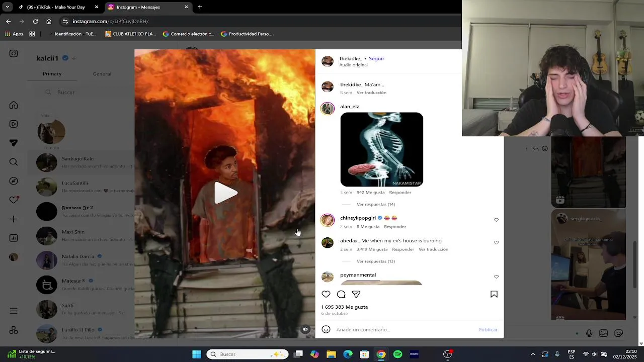The width and height of the screenshot is (644, 362).
Task: Open Reels from Instagram sidebar
Action: tap(14, 124)
